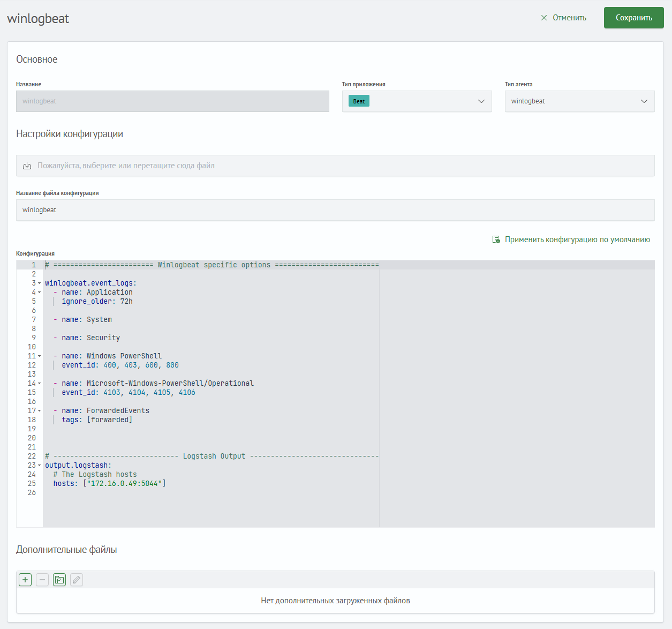Fold the Application entry on line 4
This screenshot has height=629, width=672.
tap(39, 293)
